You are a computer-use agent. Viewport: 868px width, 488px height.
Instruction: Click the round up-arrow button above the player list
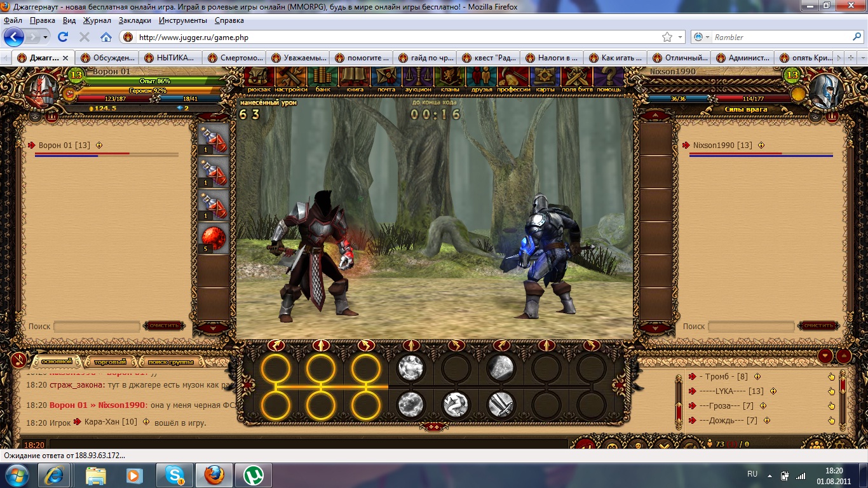click(844, 356)
